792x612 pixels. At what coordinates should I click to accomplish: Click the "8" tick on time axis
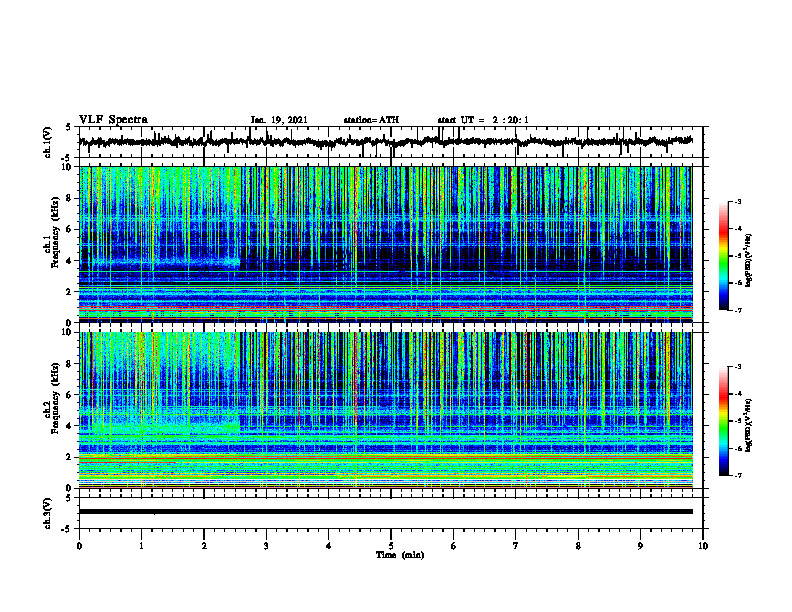tap(578, 546)
